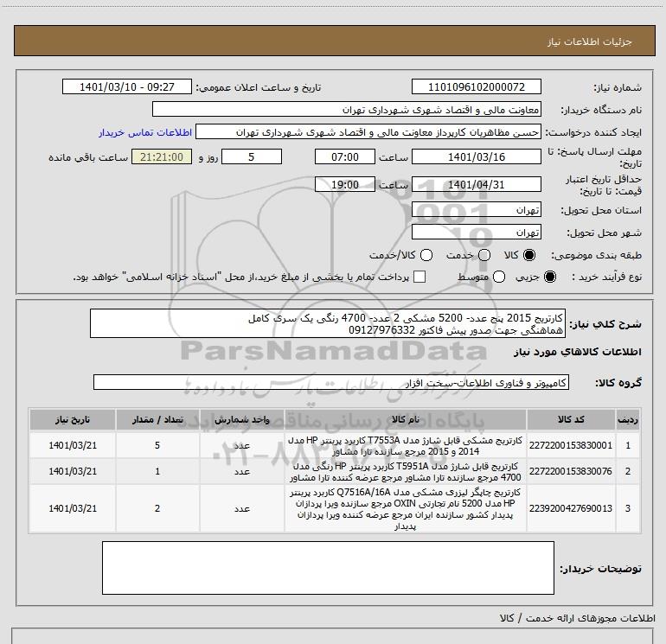Click the کد کالا column header
Viewport: 666px width, 644px height.
(571, 420)
